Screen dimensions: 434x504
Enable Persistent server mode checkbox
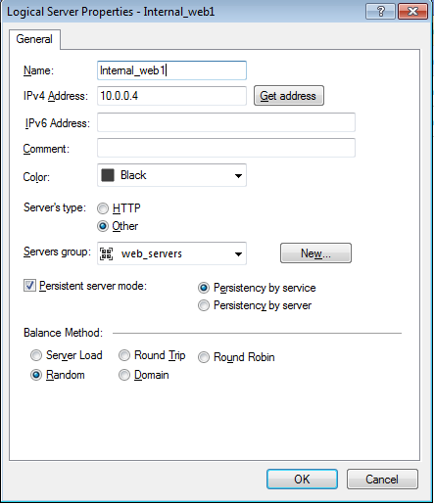29,286
